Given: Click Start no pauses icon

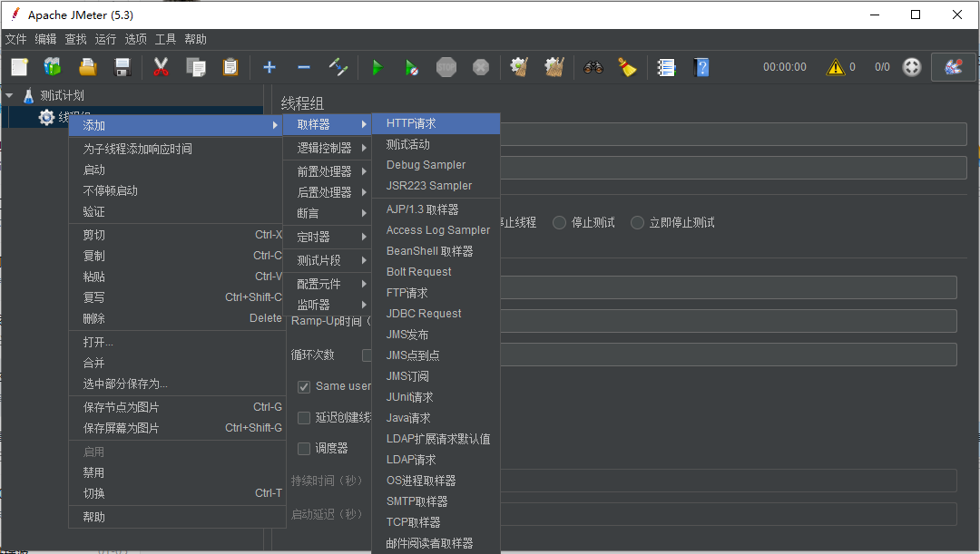Looking at the screenshot, I should click(411, 67).
